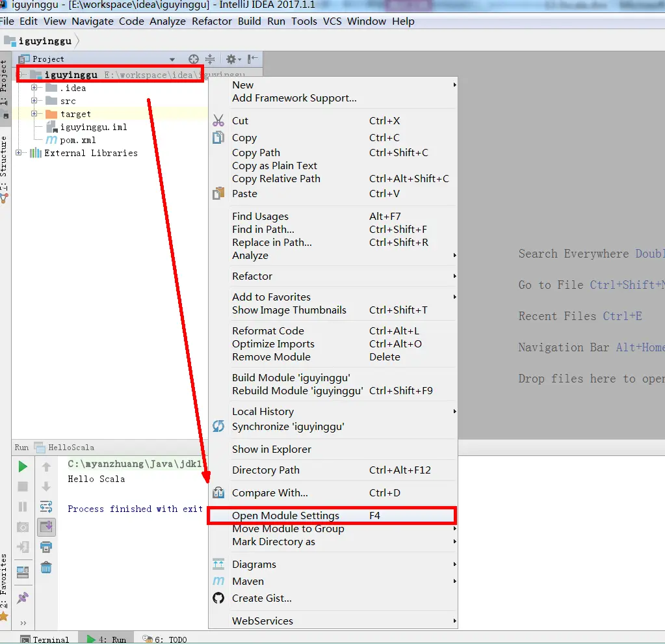665x644 pixels.
Task: Click the green Run play button
Action: click(23, 467)
